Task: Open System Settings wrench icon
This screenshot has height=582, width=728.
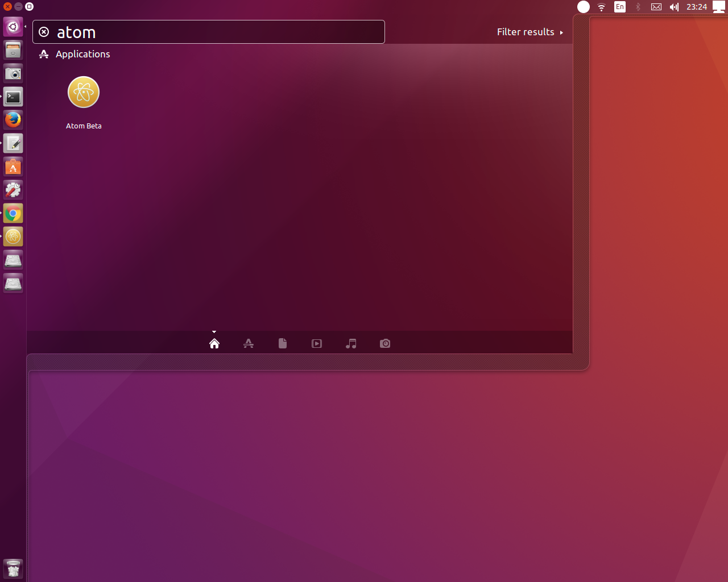Action: tap(13, 190)
